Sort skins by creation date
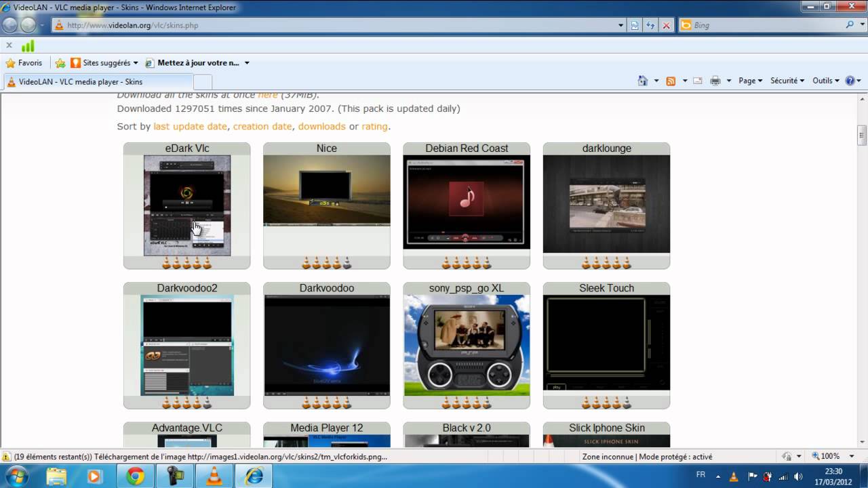 coord(262,126)
